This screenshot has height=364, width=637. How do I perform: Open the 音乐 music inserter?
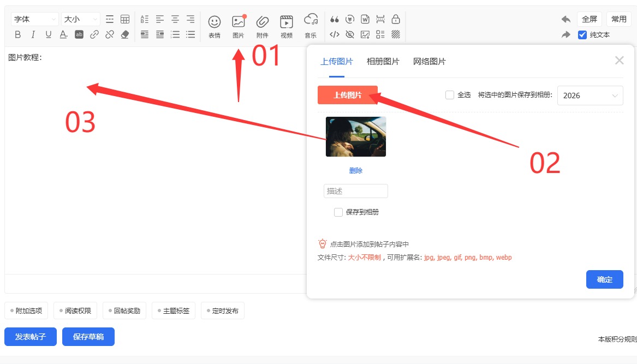click(x=311, y=26)
